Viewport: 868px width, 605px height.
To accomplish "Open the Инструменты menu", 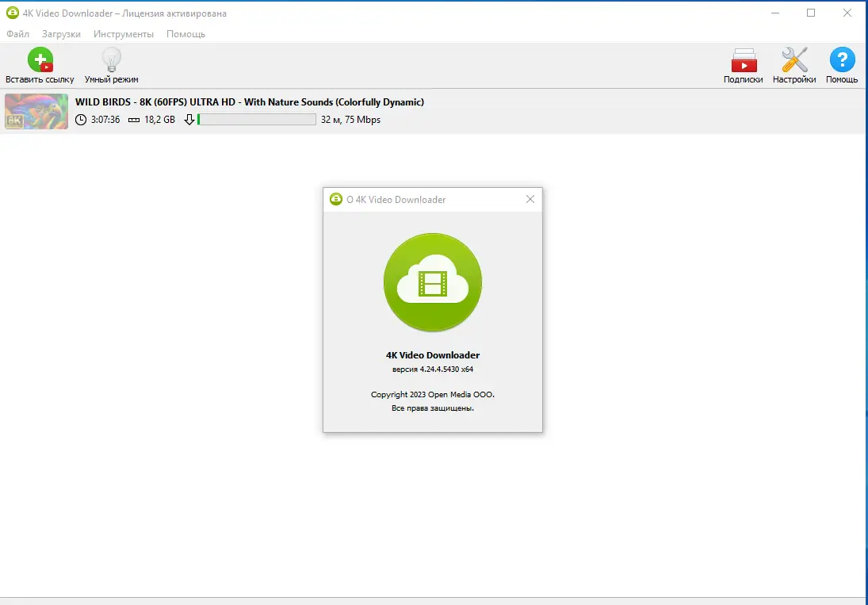I will coord(124,34).
